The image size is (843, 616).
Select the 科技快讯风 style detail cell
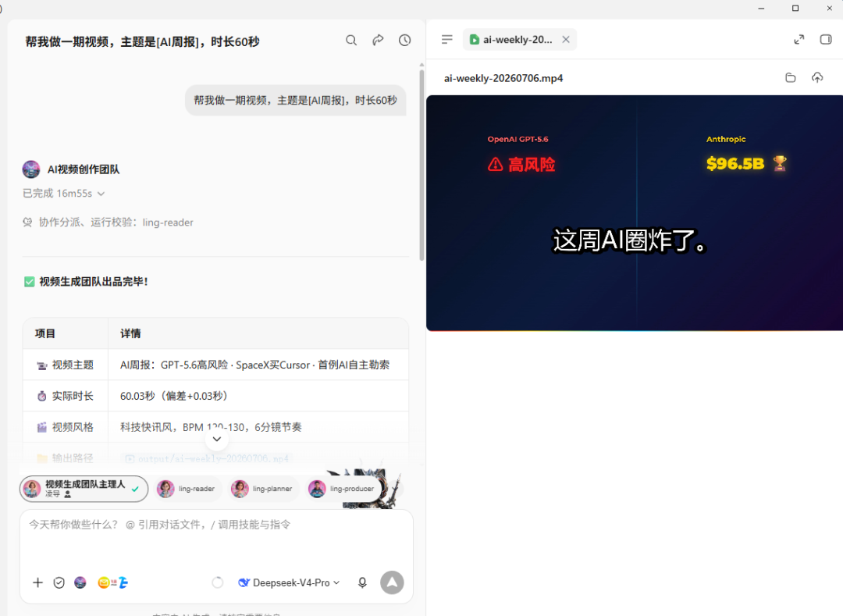point(258,427)
